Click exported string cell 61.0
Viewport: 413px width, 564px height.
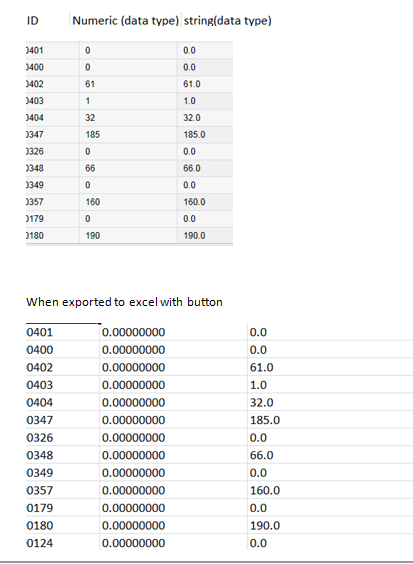[x=262, y=367]
